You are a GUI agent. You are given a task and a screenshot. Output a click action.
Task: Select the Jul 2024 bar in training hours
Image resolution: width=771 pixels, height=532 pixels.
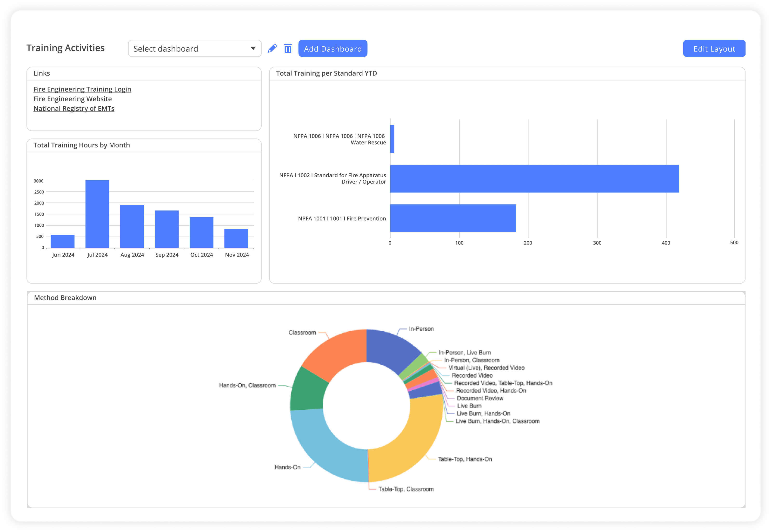pyautogui.click(x=97, y=213)
